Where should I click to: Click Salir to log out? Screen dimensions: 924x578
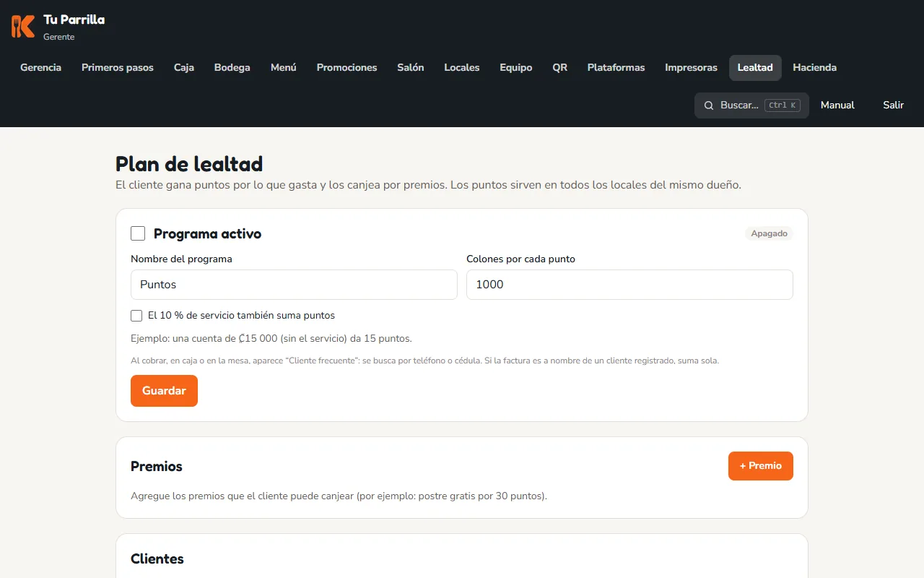click(x=893, y=105)
